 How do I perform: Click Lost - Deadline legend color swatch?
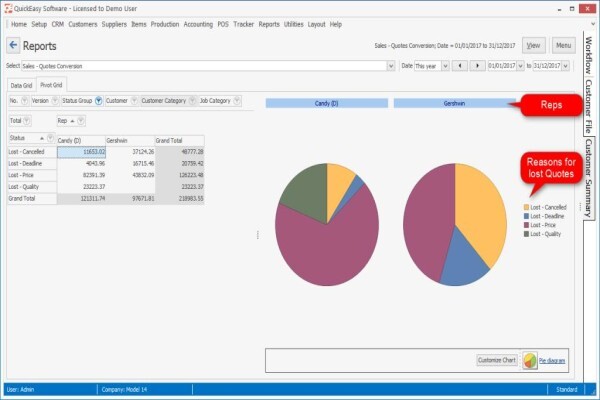point(526,216)
